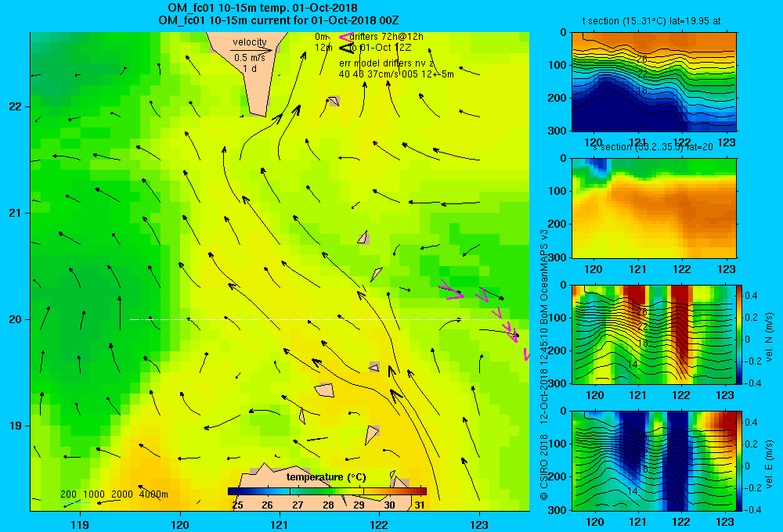Open the temperature section plot
The height and width of the screenshot is (532, 783).
(x=654, y=82)
